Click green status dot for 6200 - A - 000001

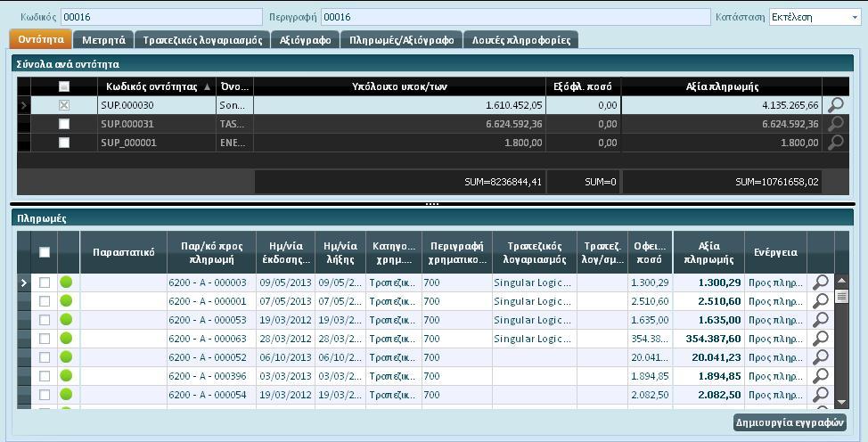click(x=67, y=301)
